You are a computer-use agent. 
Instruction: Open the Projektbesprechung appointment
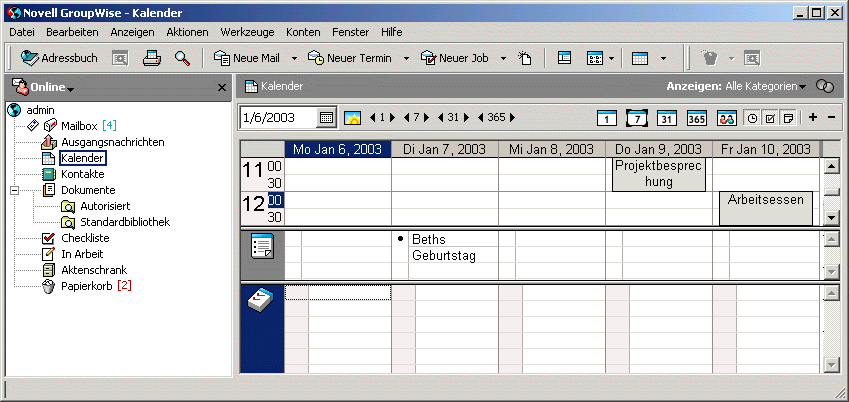tap(658, 174)
